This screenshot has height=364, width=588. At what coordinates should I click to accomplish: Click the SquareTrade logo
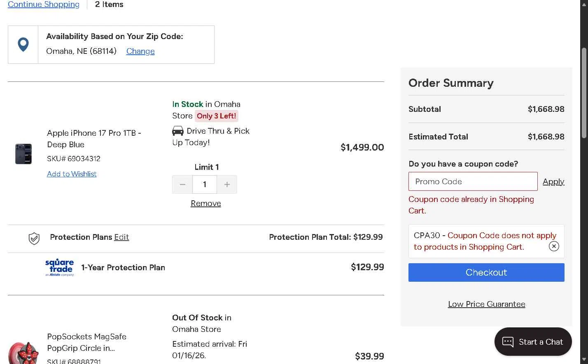60,267
